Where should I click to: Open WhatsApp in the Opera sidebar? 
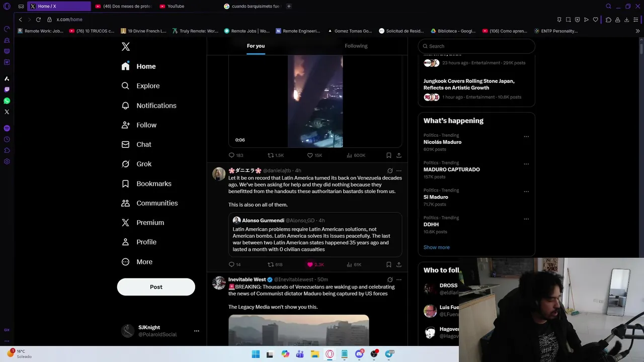7,101
